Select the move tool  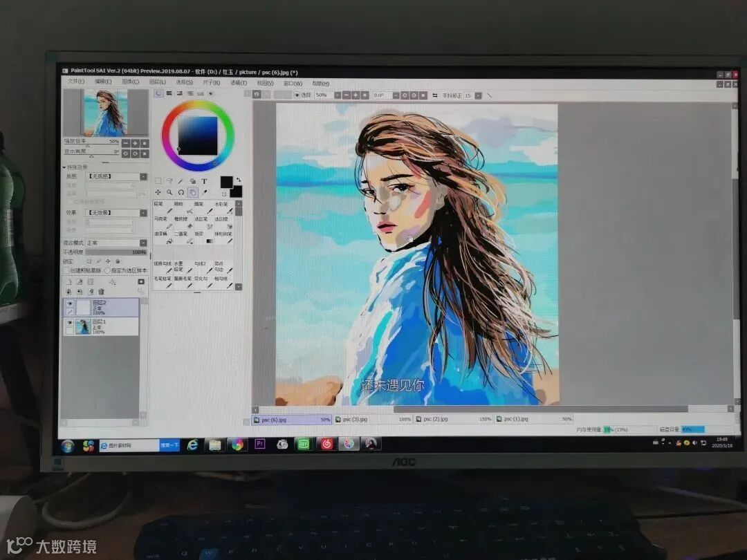158,192
